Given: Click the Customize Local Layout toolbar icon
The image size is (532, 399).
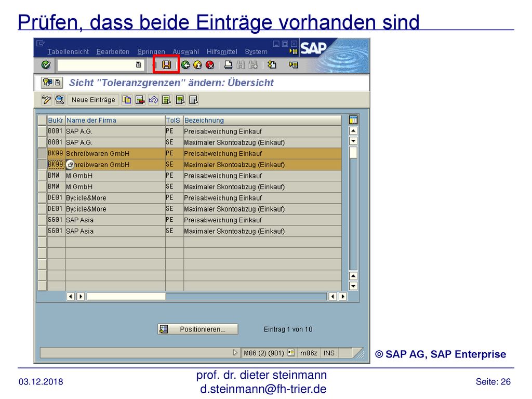Looking at the screenshot, I should [x=294, y=64].
